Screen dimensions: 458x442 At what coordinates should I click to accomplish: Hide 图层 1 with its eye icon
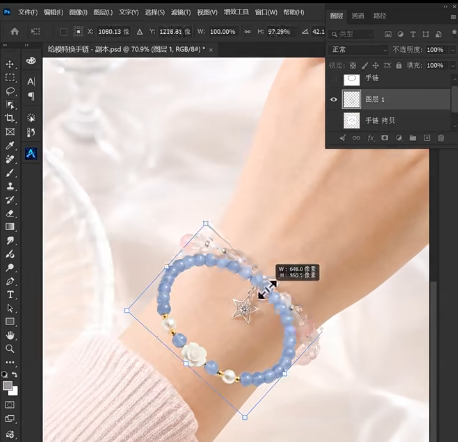(x=334, y=99)
